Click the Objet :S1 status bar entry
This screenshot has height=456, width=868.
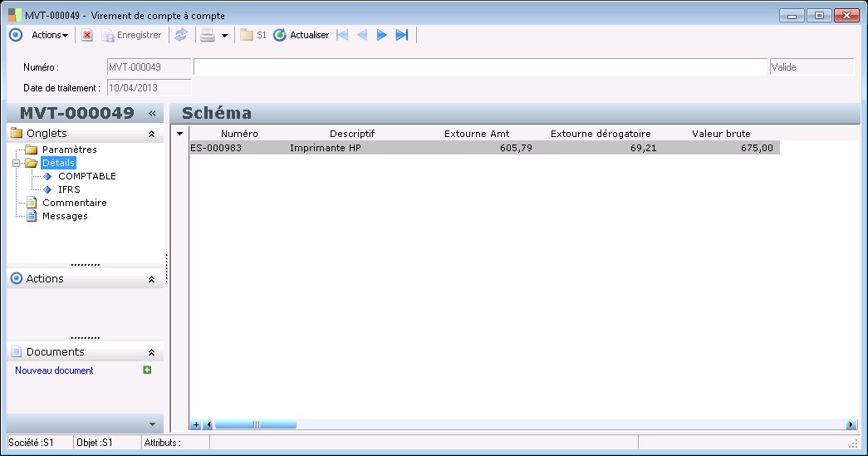(107, 442)
